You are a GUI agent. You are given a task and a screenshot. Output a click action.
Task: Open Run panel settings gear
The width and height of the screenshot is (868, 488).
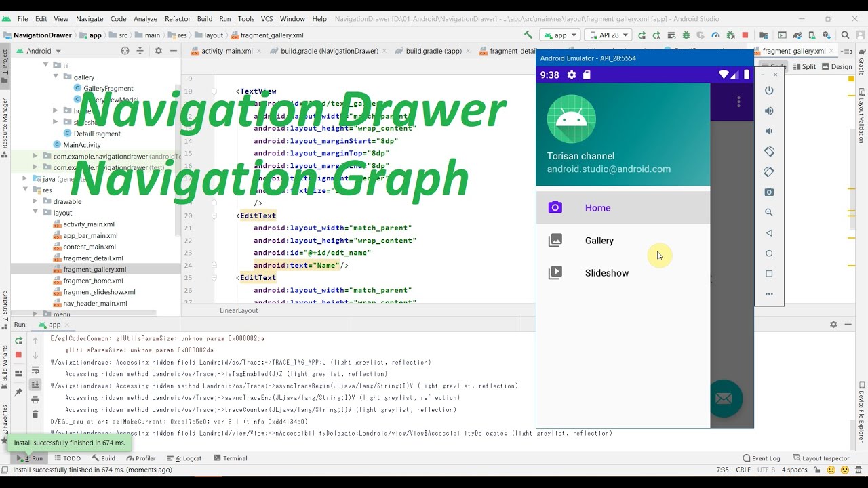click(x=833, y=325)
